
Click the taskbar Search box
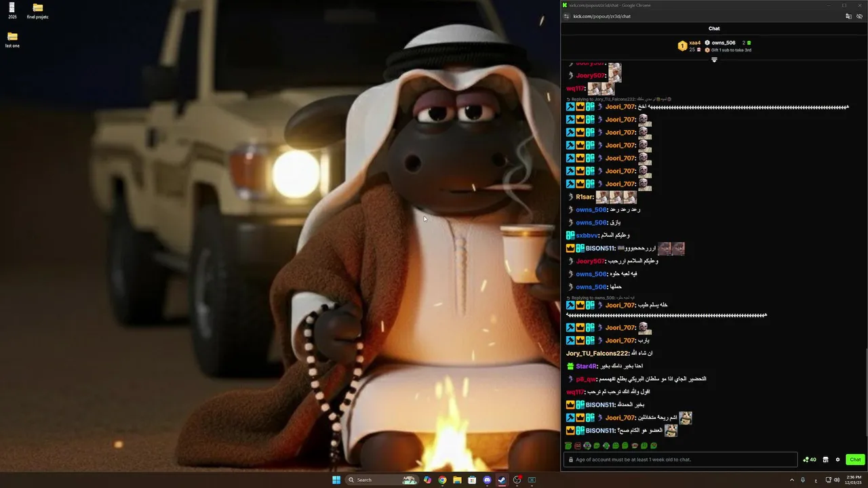tap(382, 480)
